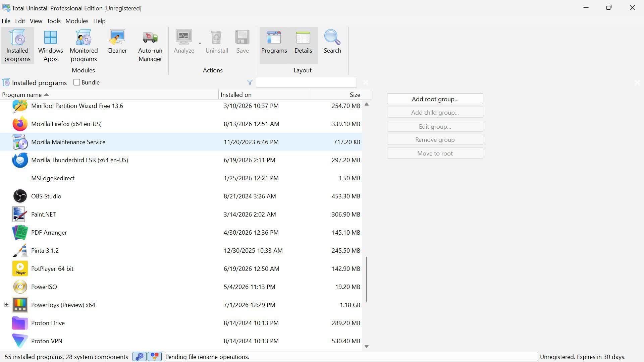The height and width of the screenshot is (362, 644).
Task: Select the Mozilla Maintenance Service row
Action: click(x=181, y=142)
